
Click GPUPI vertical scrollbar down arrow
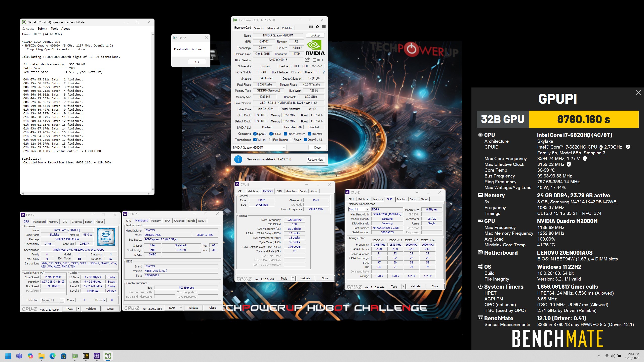153,189
